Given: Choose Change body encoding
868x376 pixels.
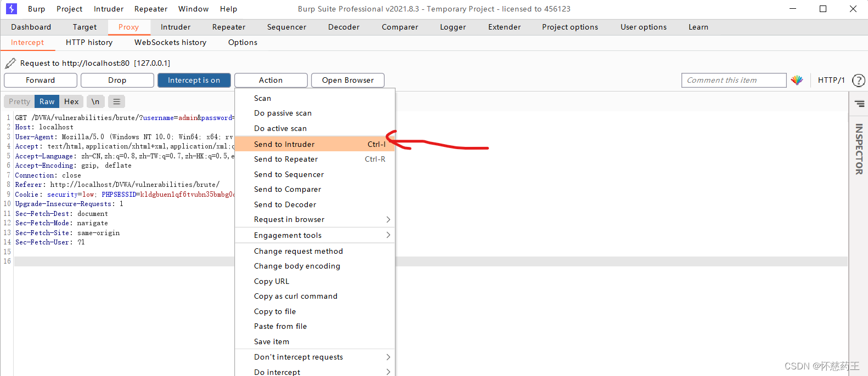Looking at the screenshot, I should point(315,266).
